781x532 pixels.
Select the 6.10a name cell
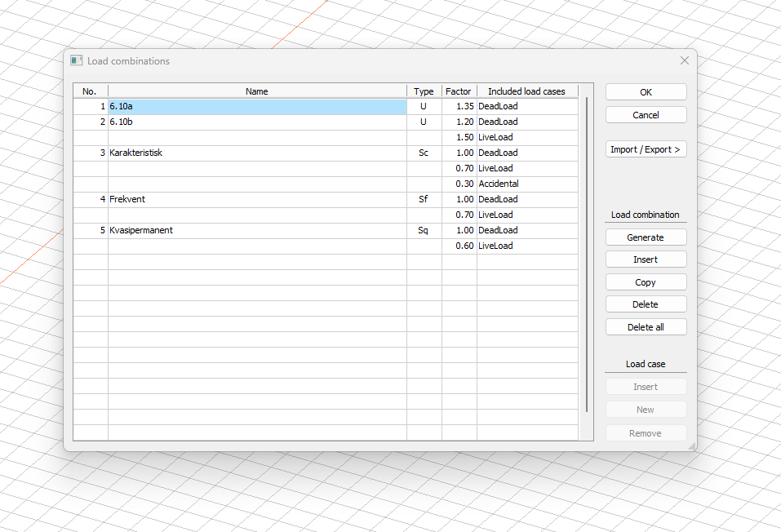(257, 106)
